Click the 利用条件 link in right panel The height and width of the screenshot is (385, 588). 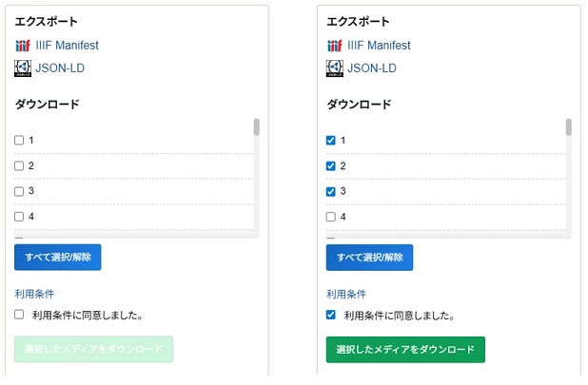[346, 295]
